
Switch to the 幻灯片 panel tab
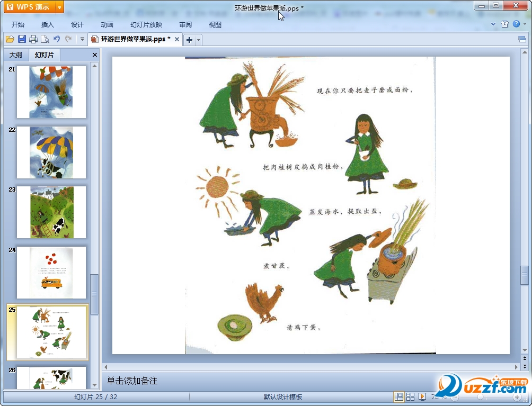[45, 55]
